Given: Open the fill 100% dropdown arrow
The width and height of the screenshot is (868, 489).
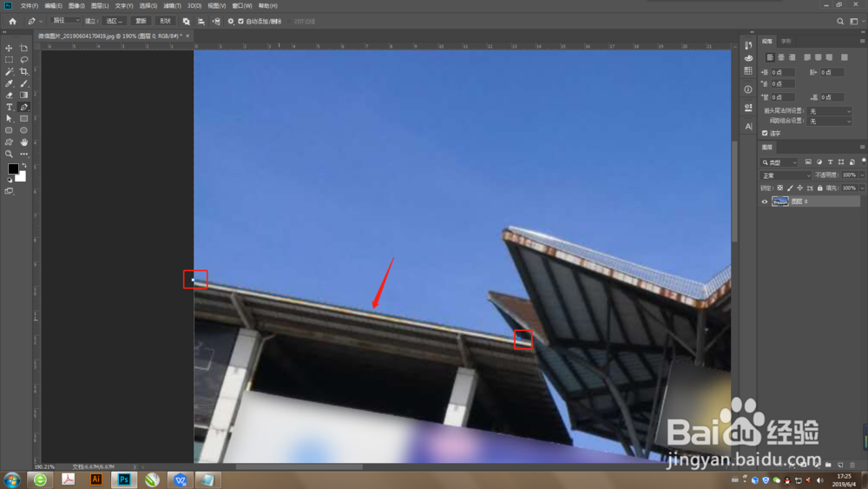Looking at the screenshot, I should pos(862,188).
